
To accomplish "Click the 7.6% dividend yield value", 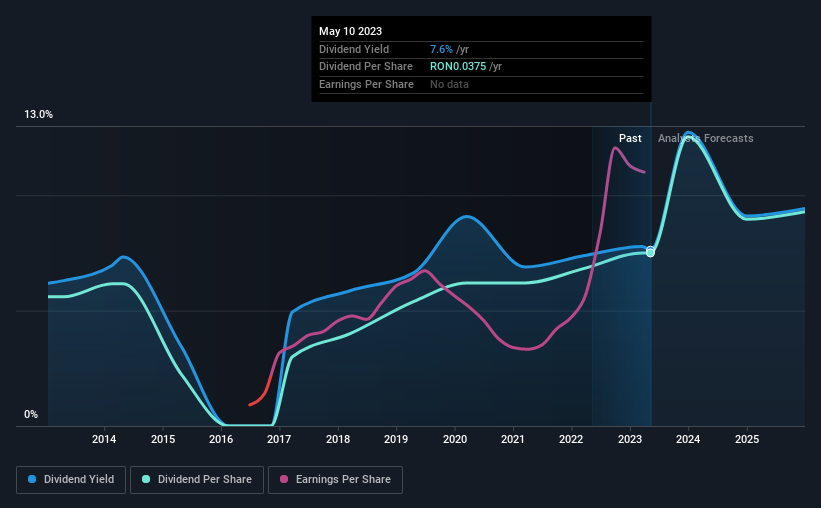I will pos(441,49).
